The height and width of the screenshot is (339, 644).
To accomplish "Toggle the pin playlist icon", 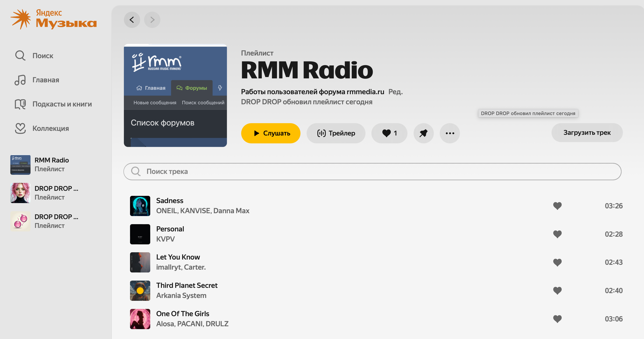I will point(423,133).
